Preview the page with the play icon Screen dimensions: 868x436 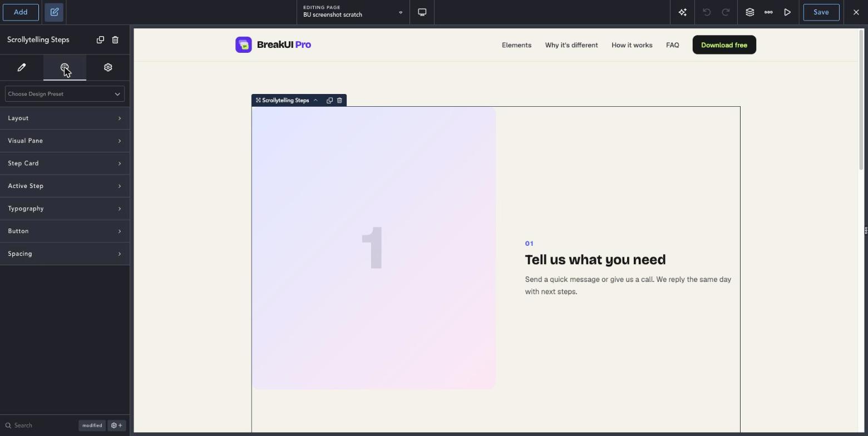coord(787,12)
